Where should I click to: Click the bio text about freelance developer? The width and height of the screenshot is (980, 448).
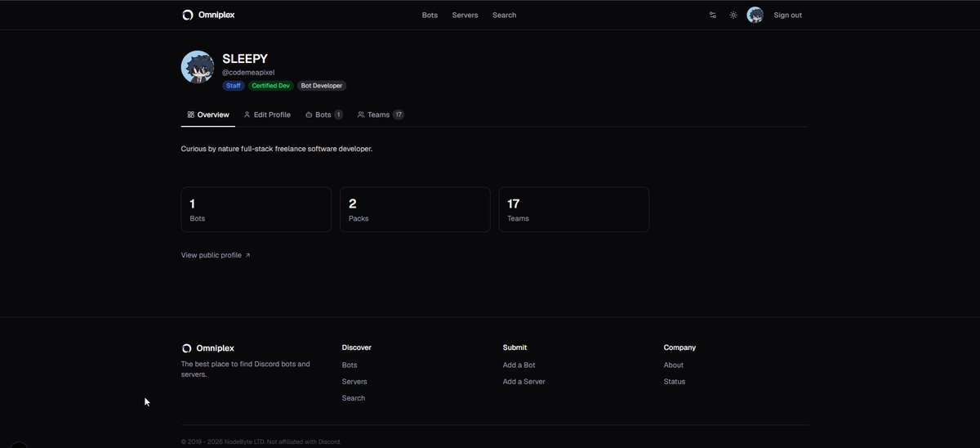[277, 149]
